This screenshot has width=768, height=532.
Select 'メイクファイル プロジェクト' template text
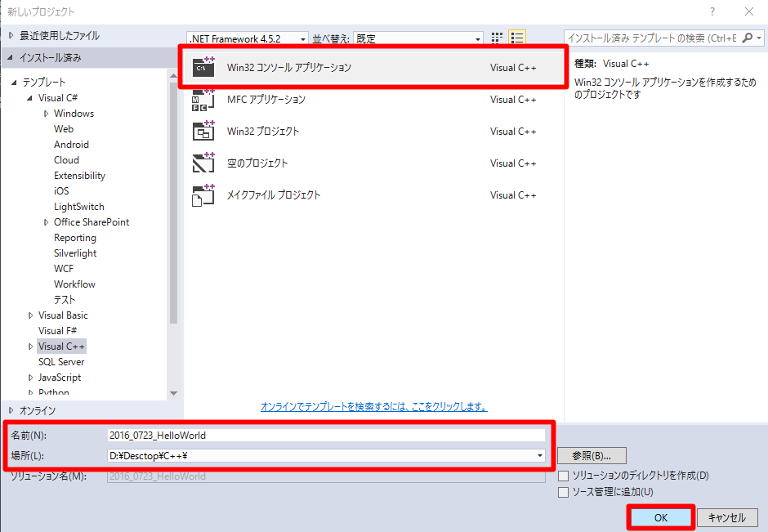coord(274,195)
